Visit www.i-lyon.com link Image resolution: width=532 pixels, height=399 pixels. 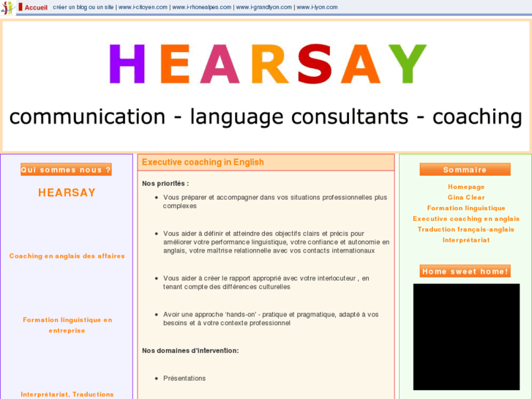318,7
